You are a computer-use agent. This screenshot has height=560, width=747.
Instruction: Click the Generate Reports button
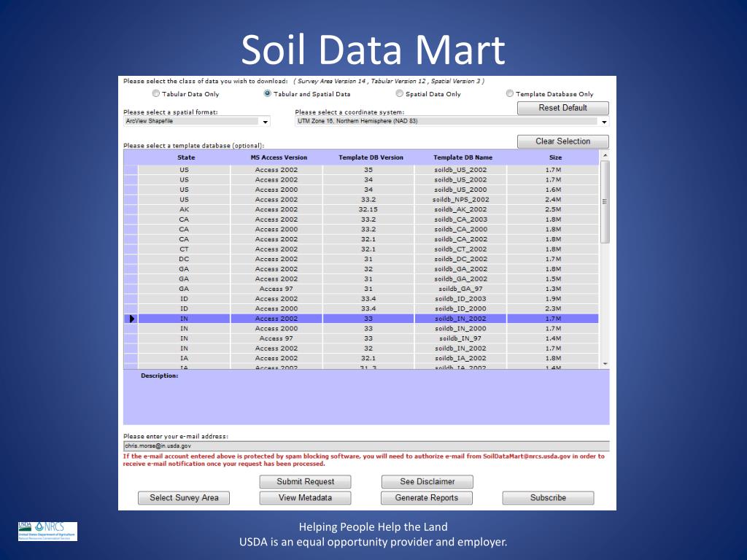coord(427,497)
